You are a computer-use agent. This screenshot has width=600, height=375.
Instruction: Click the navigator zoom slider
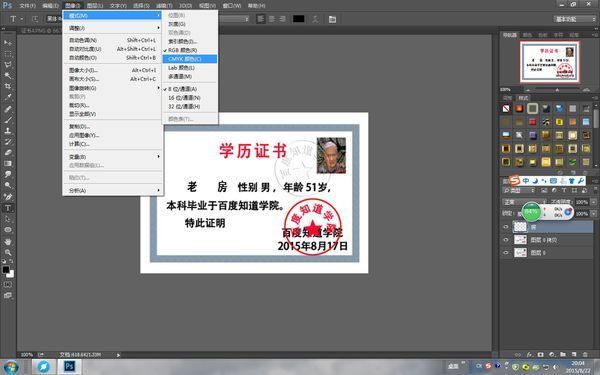(x=557, y=90)
